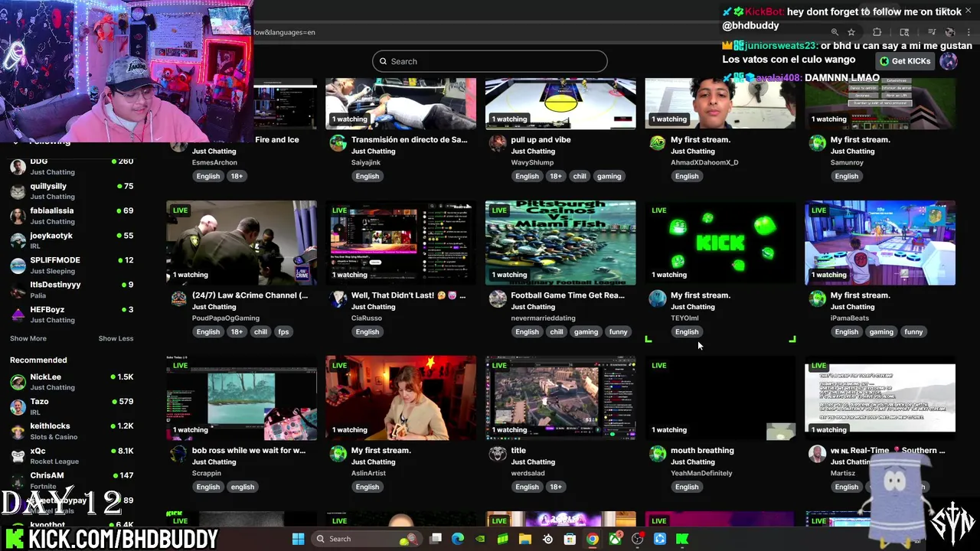Collapse followed channels with Show Less

(x=116, y=338)
